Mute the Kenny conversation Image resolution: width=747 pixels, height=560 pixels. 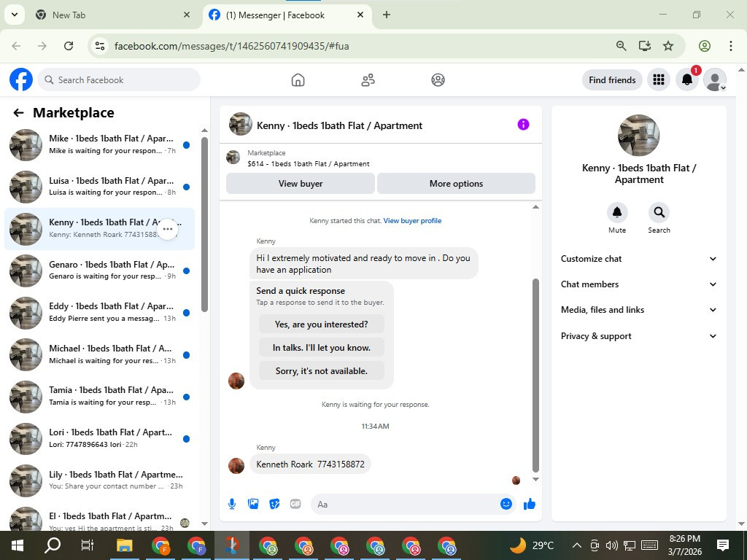(617, 212)
